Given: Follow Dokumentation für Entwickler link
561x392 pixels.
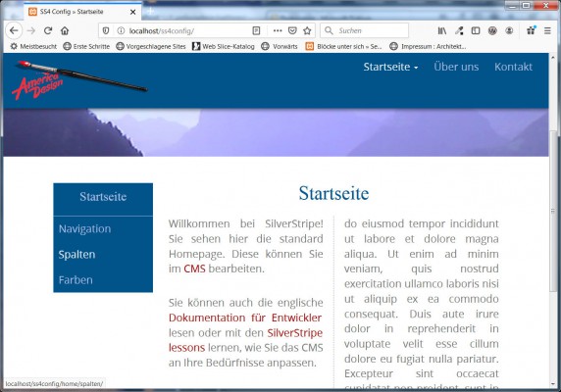Looking at the screenshot, I should click(245, 318).
